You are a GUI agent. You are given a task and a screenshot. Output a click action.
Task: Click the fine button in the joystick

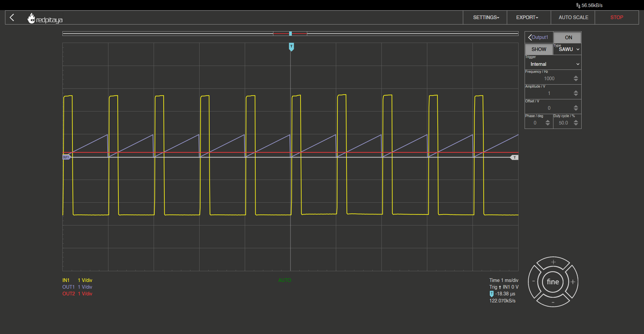point(553,282)
